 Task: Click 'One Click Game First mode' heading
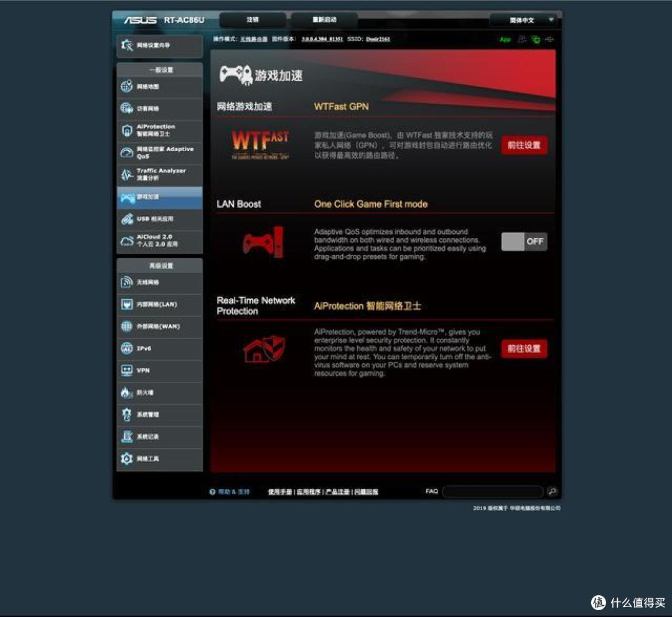(371, 204)
